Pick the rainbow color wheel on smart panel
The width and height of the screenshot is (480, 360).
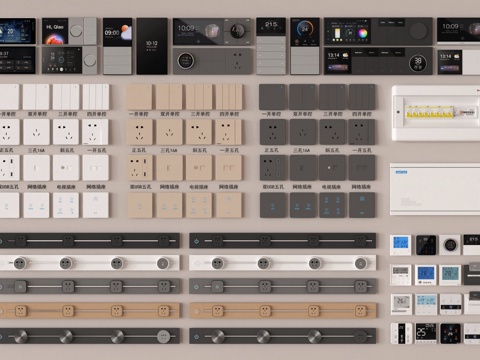click(x=362, y=33)
